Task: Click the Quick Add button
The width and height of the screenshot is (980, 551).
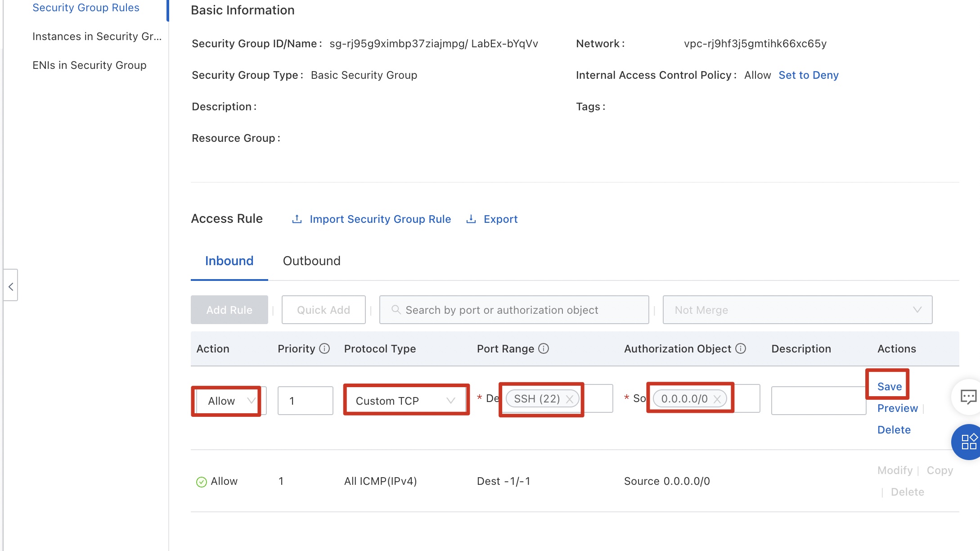Action: tap(324, 310)
